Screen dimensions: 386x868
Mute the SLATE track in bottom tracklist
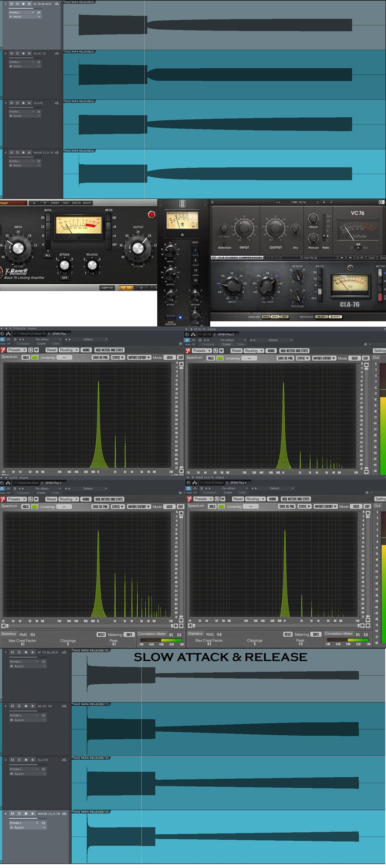pos(12,760)
